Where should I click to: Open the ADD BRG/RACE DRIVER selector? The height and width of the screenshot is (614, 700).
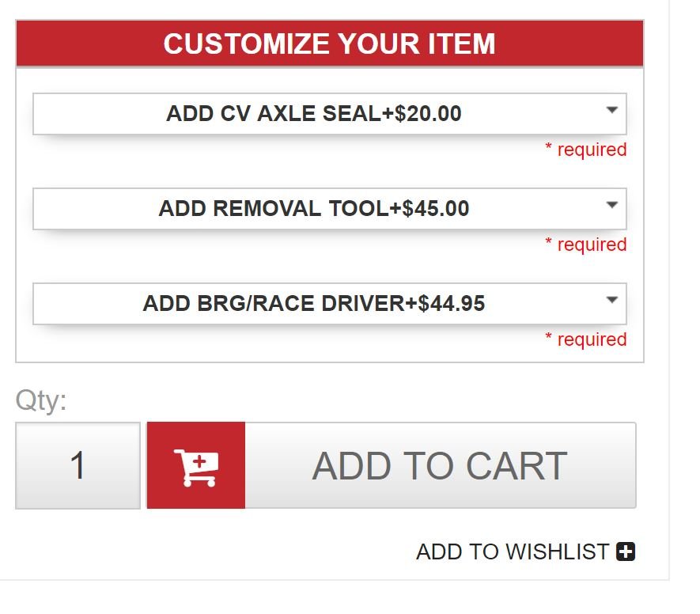[330, 304]
